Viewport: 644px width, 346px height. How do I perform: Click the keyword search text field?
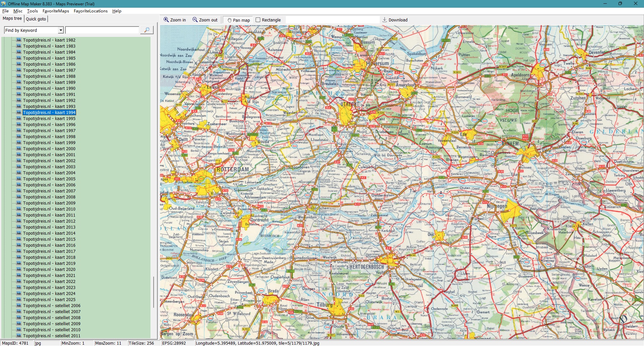[102, 30]
